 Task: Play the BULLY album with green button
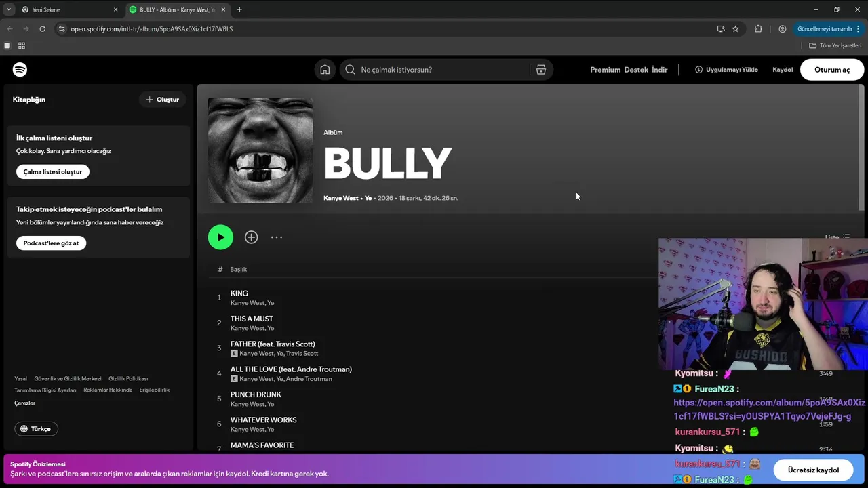(x=220, y=237)
